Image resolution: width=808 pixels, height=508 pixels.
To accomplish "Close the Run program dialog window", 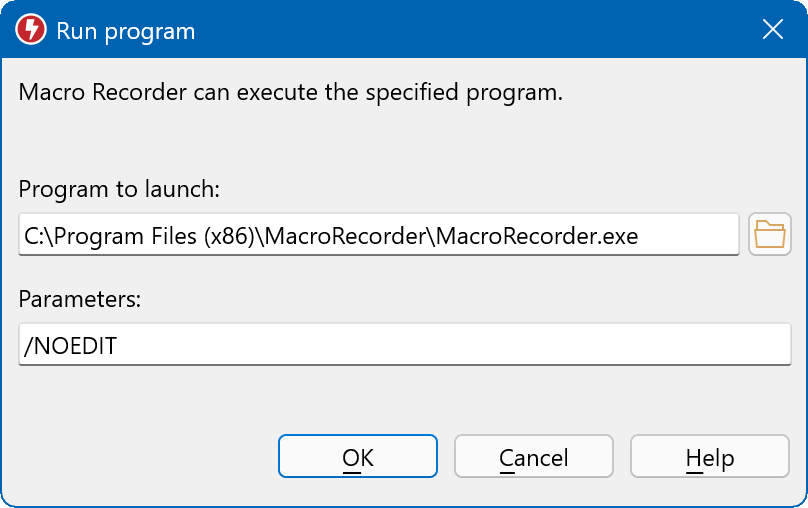I will [773, 30].
